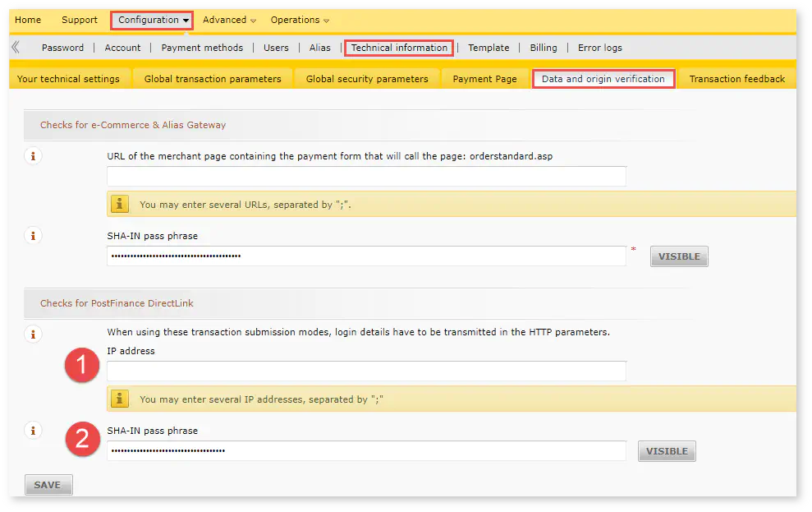Expand the Advanced menu

[x=229, y=20]
